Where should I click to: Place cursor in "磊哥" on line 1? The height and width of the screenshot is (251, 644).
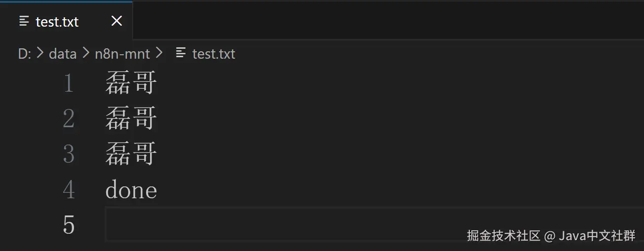click(x=131, y=83)
